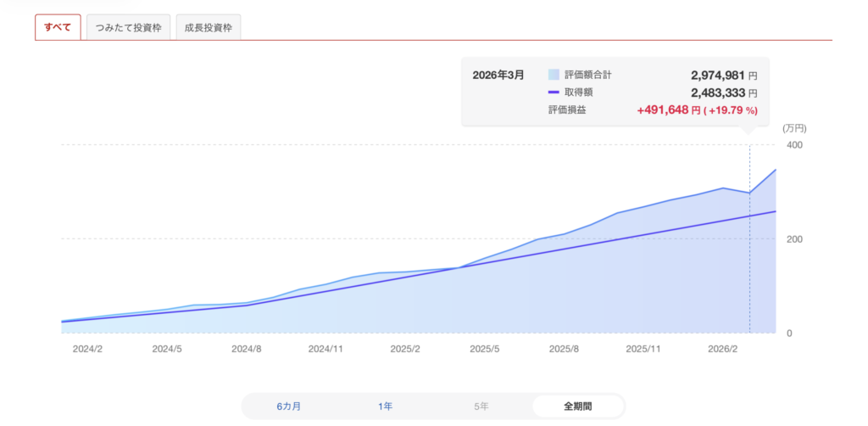This screenshot has width=868, height=426.
Task: Click the 2025/5 x-axis label
Action: [485, 350]
